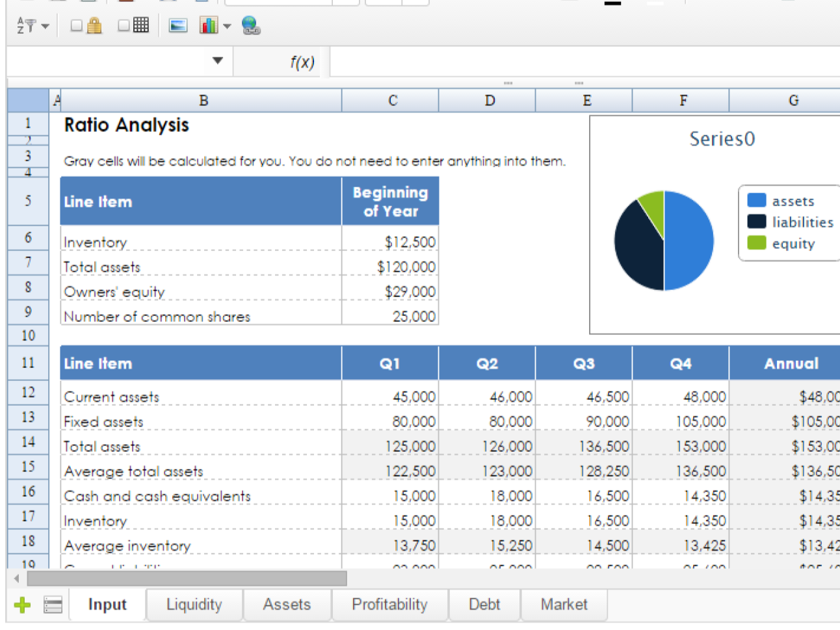This screenshot has height=630, width=840.
Task: Insert a hyperlink with the globe icon
Action: point(250,25)
